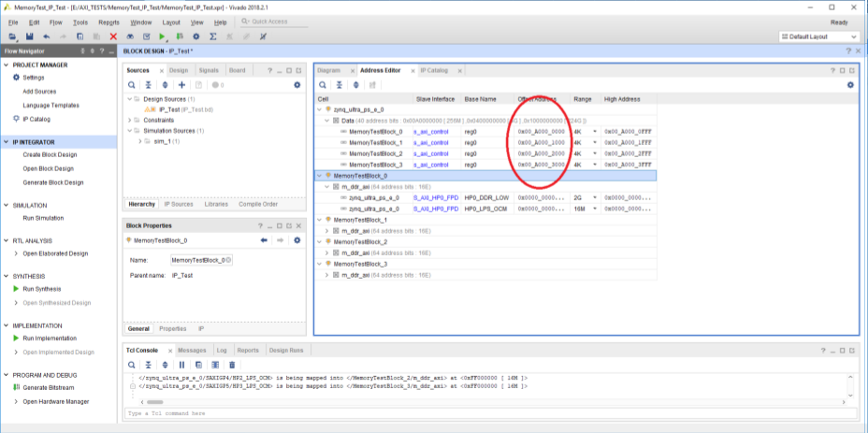868x433 pixels.
Task: Expand all rows in the Address Editor
Action: pyautogui.click(x=356, y=85)
